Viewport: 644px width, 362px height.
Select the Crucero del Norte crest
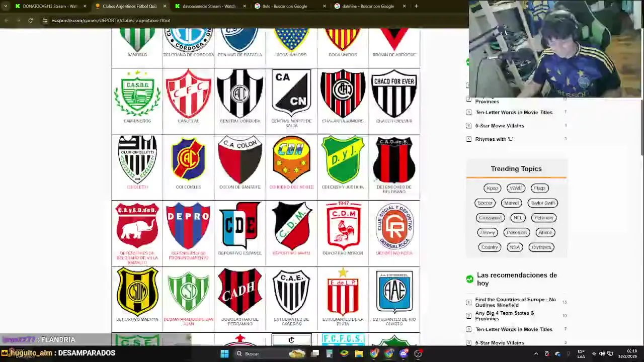point(291,160)
